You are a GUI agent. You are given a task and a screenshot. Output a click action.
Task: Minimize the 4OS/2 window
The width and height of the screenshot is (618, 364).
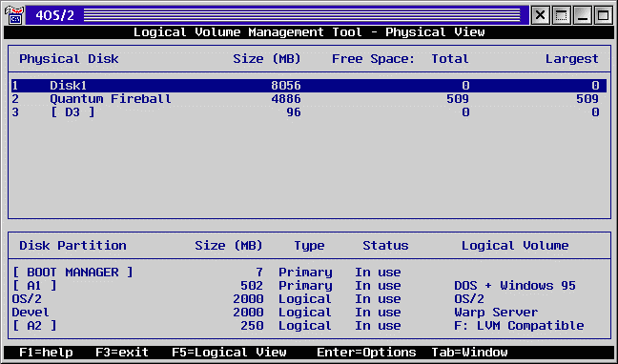582,15
